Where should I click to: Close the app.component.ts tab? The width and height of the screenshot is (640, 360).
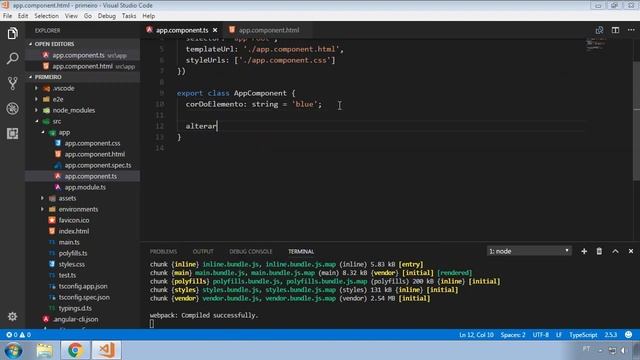point(215,30)
